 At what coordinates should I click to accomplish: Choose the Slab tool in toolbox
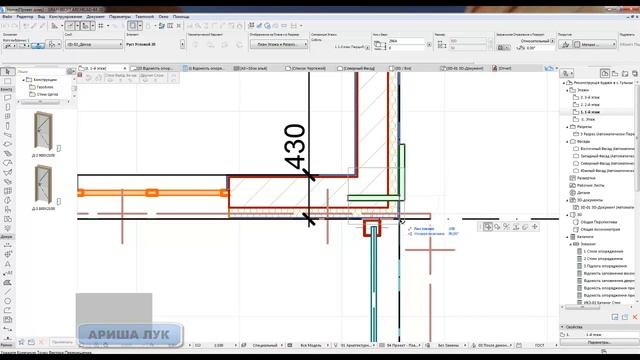click(x=7, y=144)
